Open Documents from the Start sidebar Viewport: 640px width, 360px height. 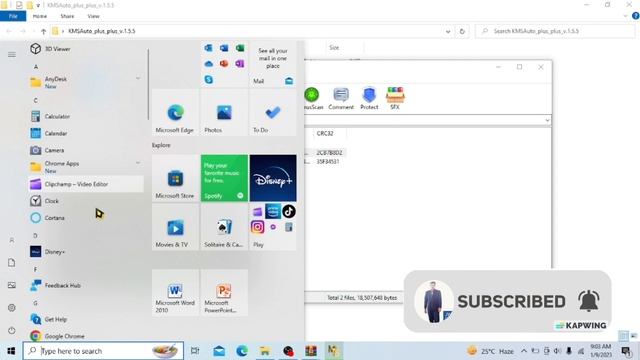pyautogui.click(x=12, y=263)
